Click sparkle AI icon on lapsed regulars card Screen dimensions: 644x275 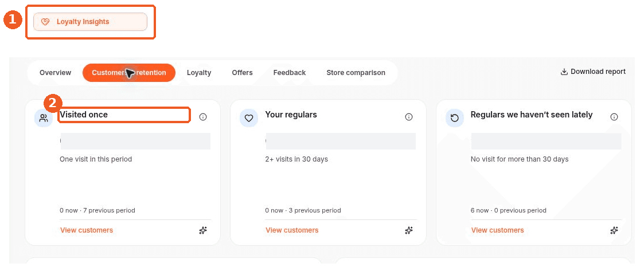click(614, 231)
